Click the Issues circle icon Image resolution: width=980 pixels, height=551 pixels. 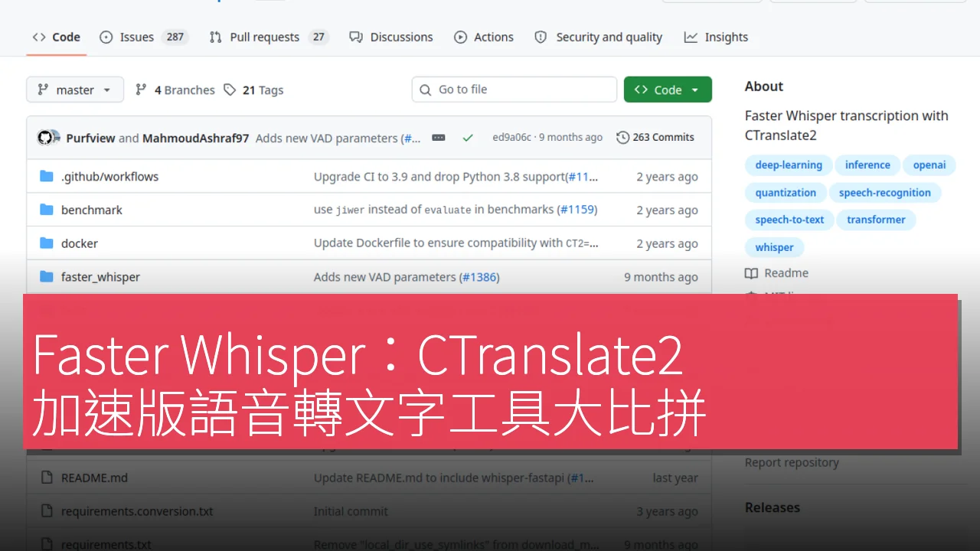point(106,37)
